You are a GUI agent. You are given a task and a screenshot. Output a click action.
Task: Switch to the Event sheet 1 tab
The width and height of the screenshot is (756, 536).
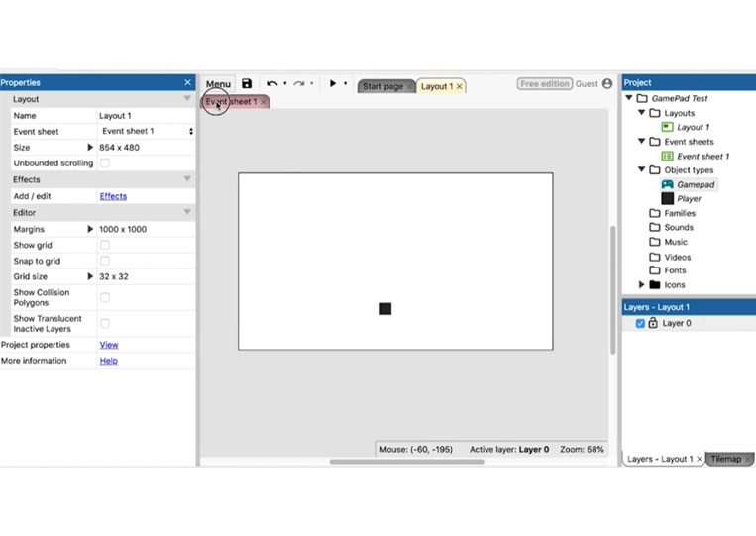point(232,102)
